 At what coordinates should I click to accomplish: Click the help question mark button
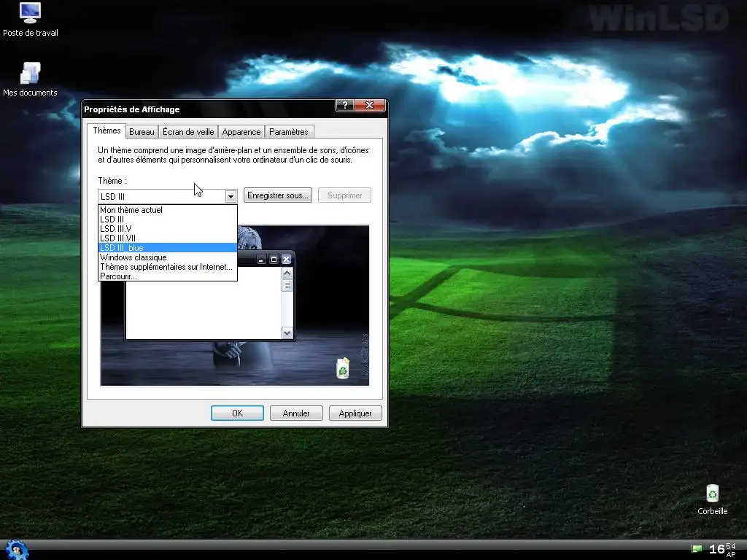tap(345, 105)
